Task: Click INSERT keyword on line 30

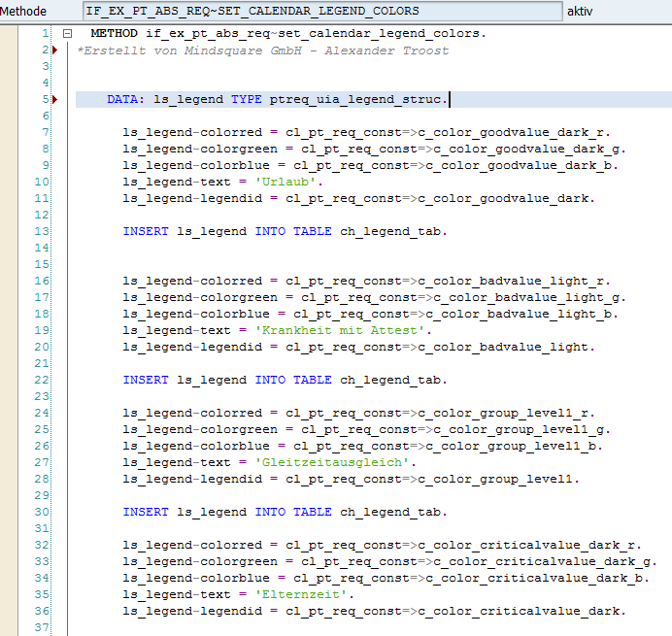Action: pos(146,512)
